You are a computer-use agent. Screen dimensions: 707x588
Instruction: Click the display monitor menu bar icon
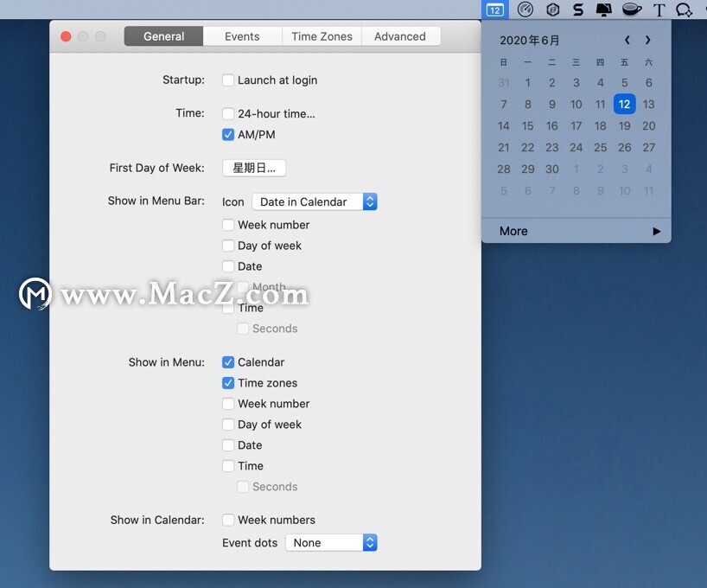[604, 10]
